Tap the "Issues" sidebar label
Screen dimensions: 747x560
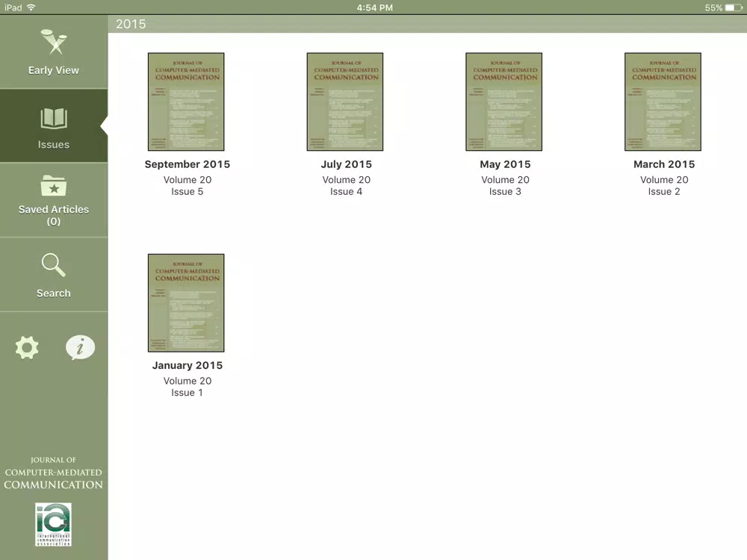click(54, 144)
